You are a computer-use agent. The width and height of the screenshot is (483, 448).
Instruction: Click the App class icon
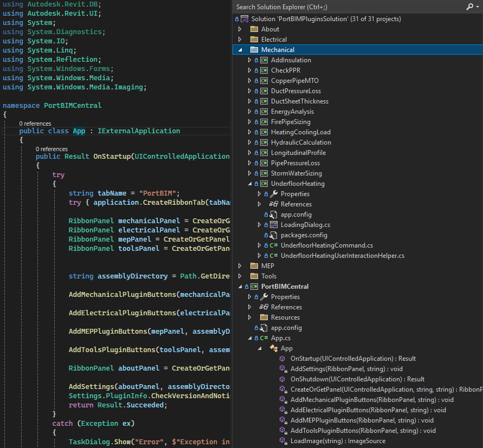[x=274, y=348]
